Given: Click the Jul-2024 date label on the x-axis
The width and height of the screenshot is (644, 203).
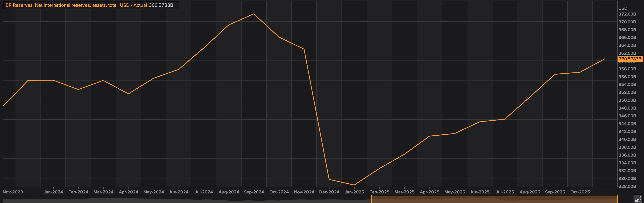Looking at the screenshot, I should (x=204, y=192).
